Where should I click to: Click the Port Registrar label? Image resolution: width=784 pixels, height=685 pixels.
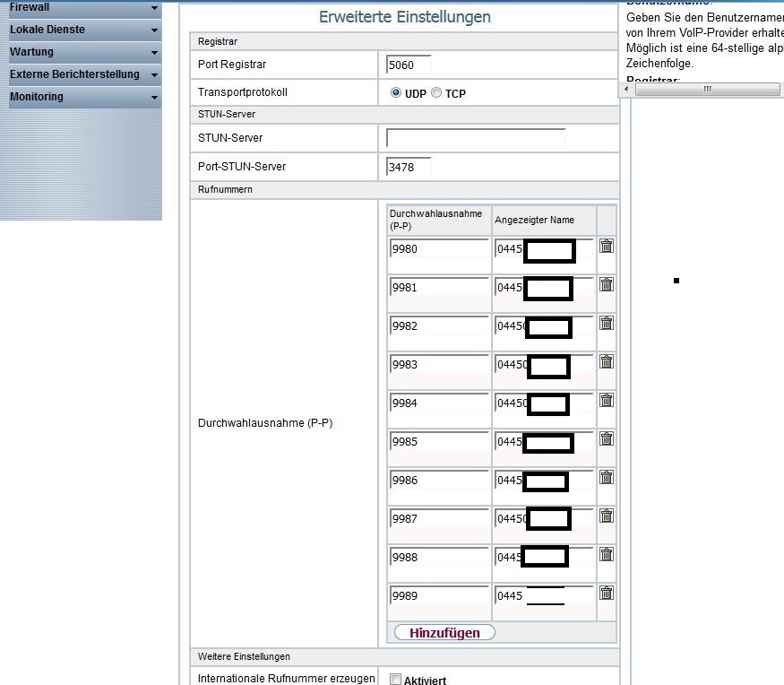(x=232, y=65)
